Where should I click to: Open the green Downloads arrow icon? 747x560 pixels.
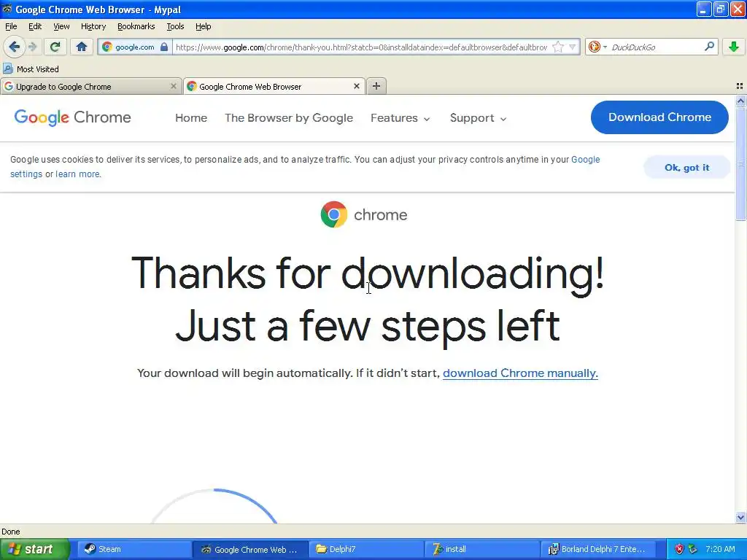tap(734, 47)
